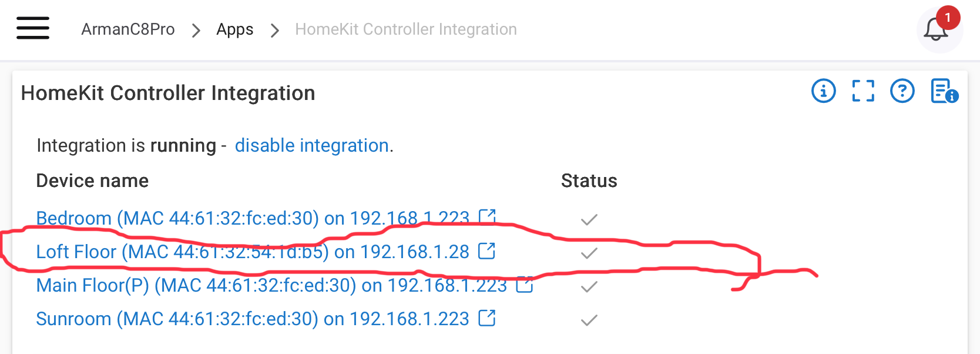The image size is (980, 354).
Task: Open the Main Floor(P) device link
Action: [x=271, y=285]
